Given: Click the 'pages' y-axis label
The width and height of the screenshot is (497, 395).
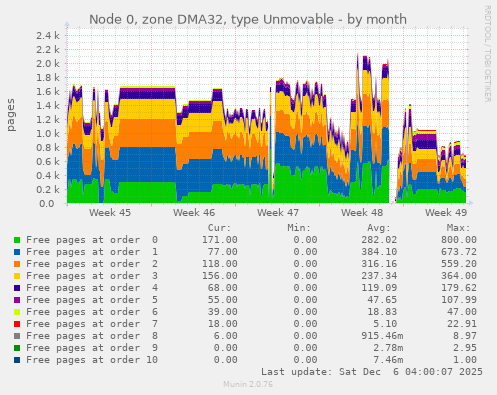Looking at the screenshot, I should coord(11,115).
